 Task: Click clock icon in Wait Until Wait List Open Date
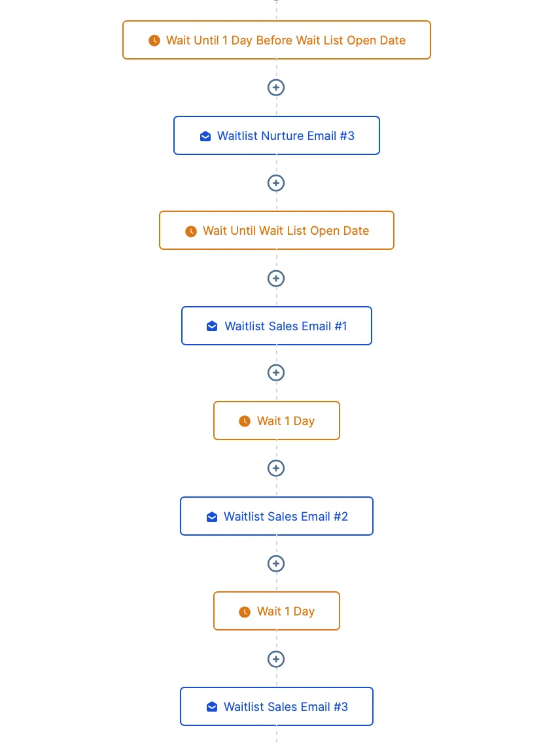click(191, 232)
